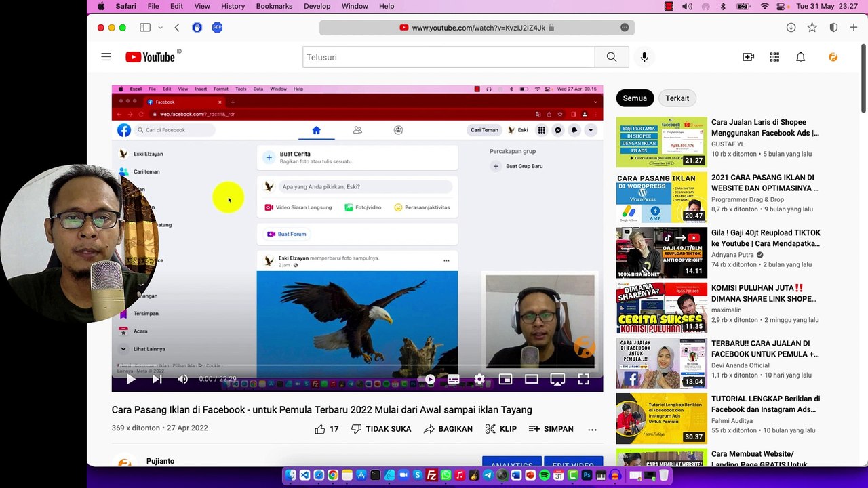Click the AirPlay icon in the player

click(x=557, y=380)
